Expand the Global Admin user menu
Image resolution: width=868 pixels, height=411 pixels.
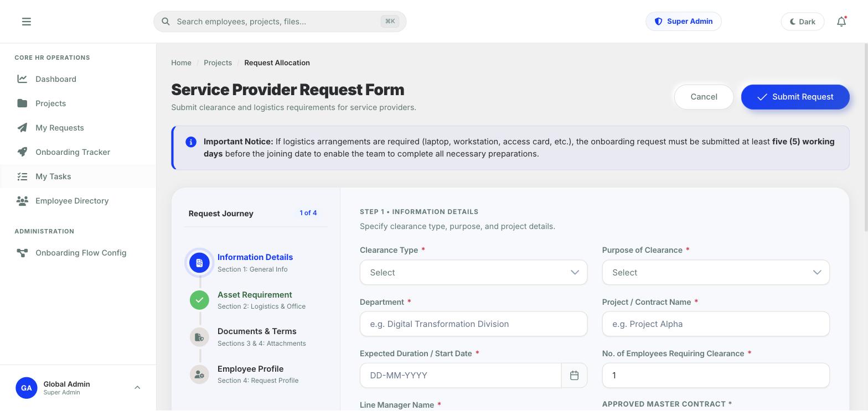pos(78,388)
